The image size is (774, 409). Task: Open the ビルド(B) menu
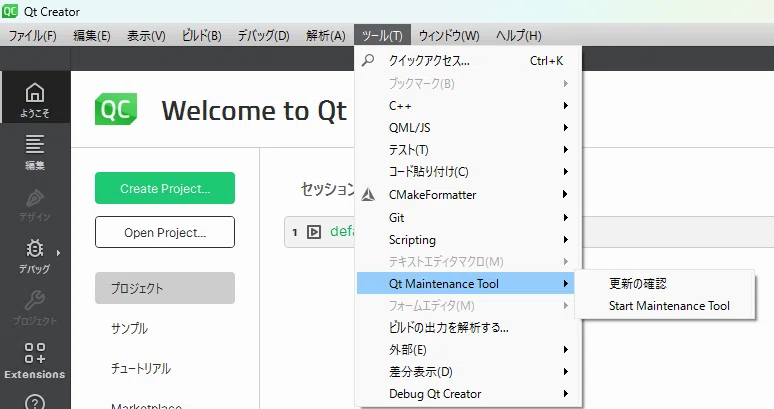(201, 36)
